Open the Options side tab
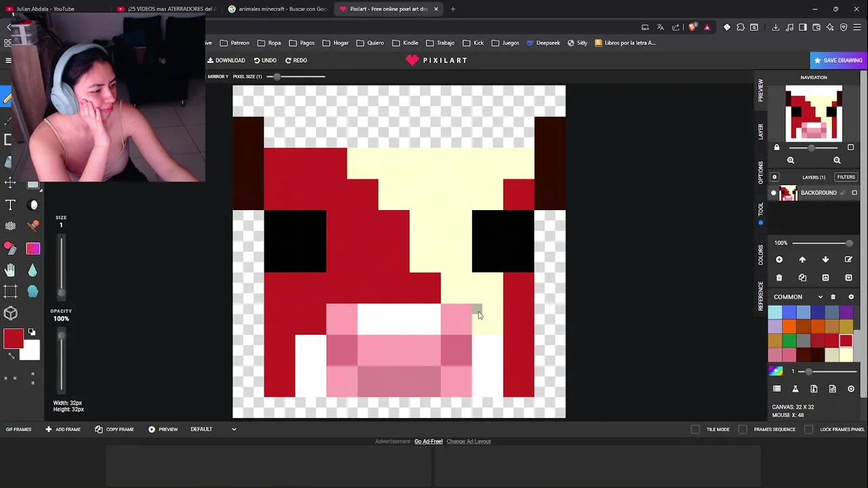 (x=760, y=173)
